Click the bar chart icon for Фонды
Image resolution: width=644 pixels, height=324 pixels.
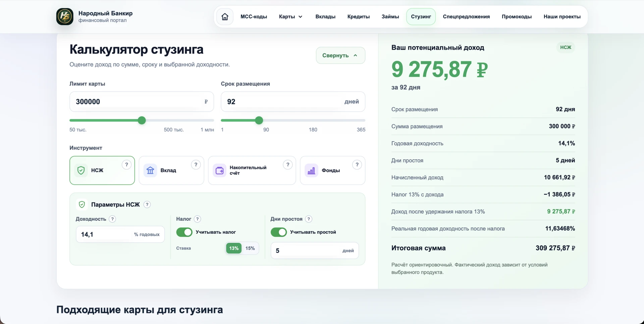(311, 170)
